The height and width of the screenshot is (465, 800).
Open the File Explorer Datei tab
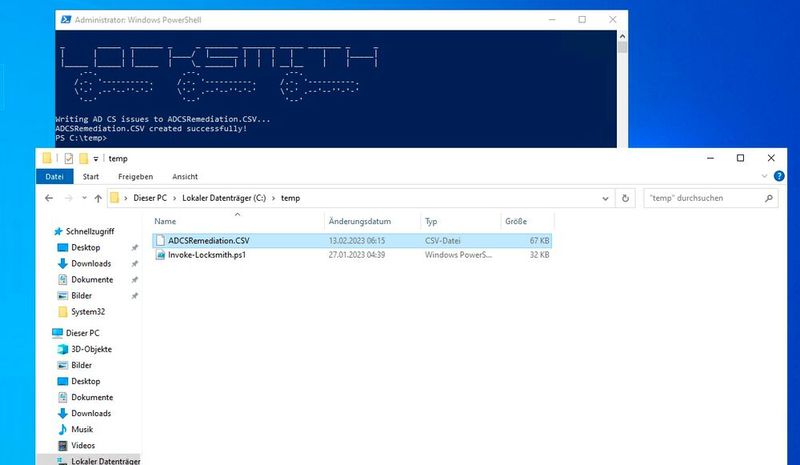click(x=55, y=177)
